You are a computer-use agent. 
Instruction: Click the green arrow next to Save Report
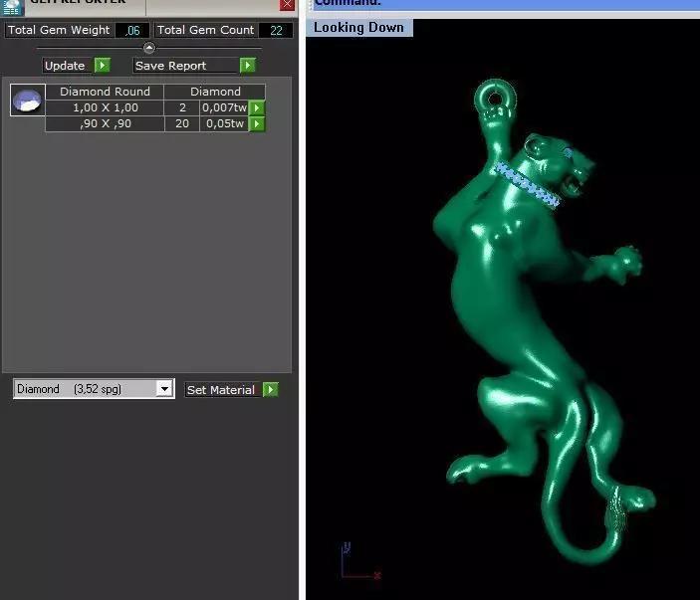[248, 66]
